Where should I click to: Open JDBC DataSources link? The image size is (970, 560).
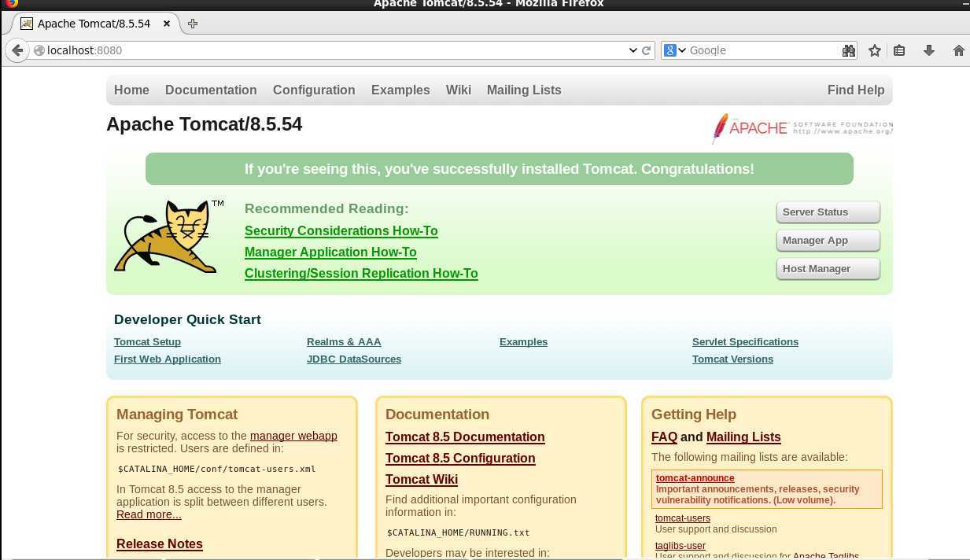[x=354, y=359]
